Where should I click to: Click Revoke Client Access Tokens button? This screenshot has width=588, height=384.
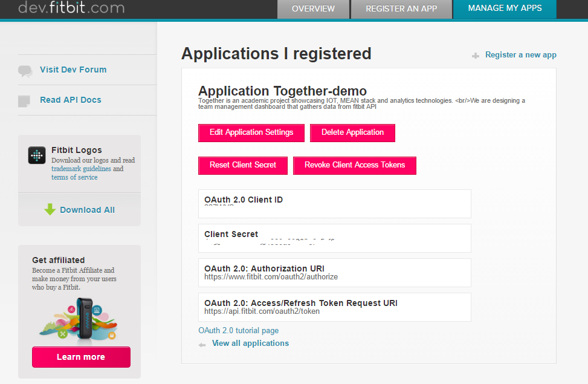coord(355,165)
